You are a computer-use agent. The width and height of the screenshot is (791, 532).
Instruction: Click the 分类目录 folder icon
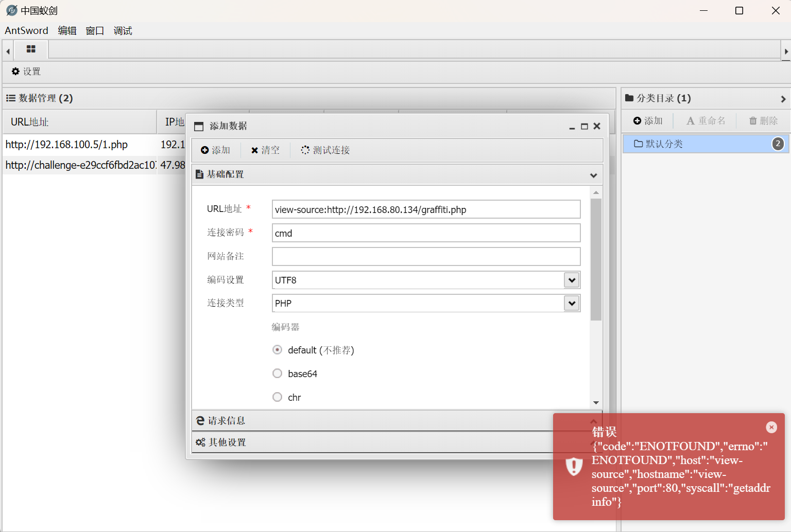point(629,98)
